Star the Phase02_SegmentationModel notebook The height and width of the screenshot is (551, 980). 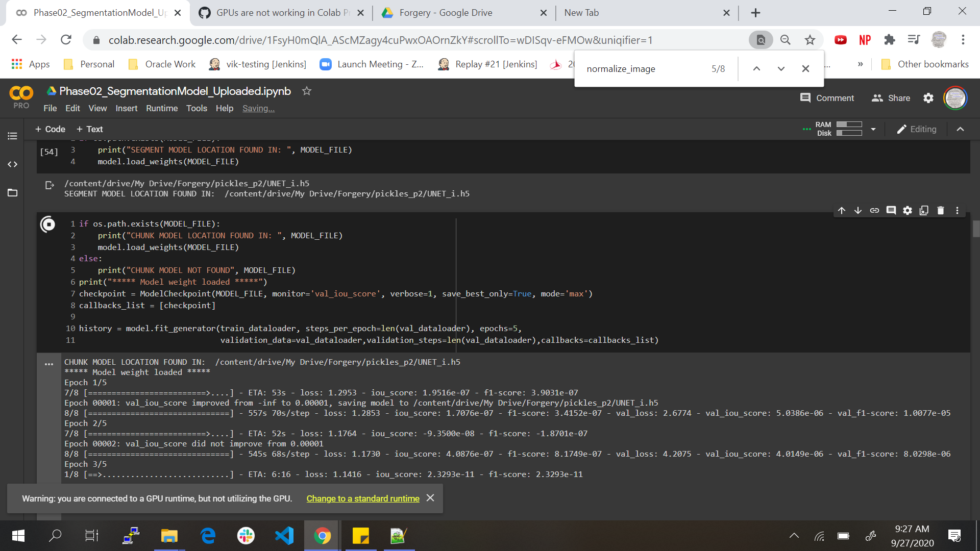pyautogui.click(x=307, y=91)
